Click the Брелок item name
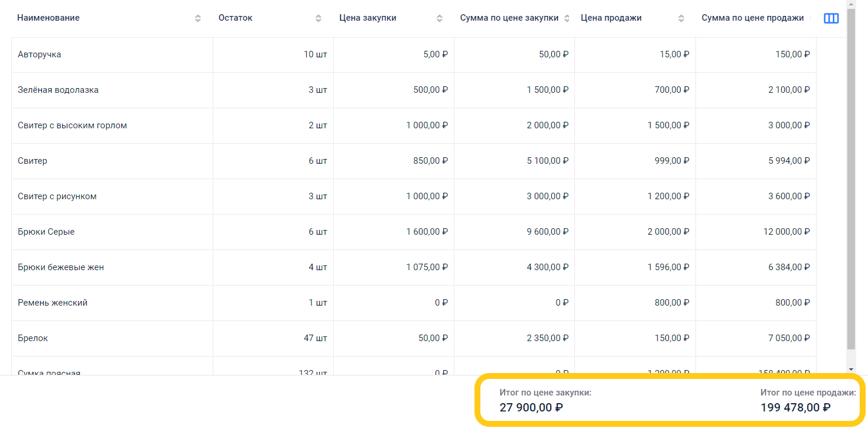This screenshot has width=868, height=428. pos(33,338)
